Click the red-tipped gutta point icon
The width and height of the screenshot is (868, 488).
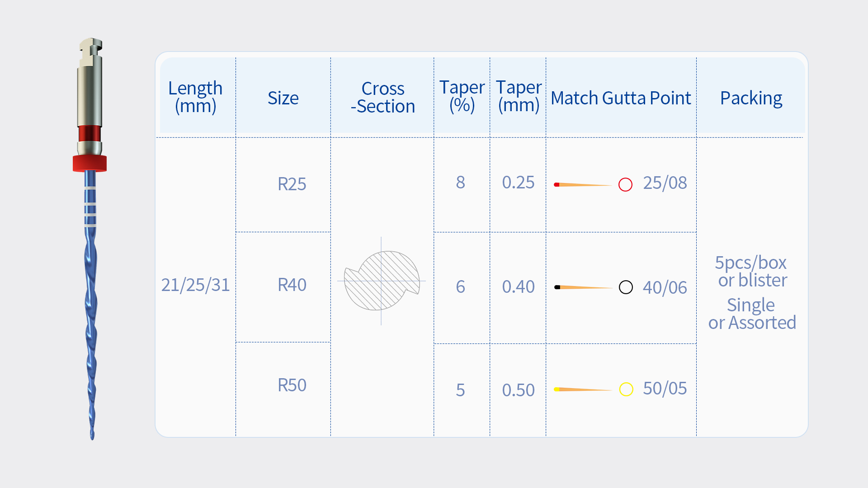[x=582, y=184]
